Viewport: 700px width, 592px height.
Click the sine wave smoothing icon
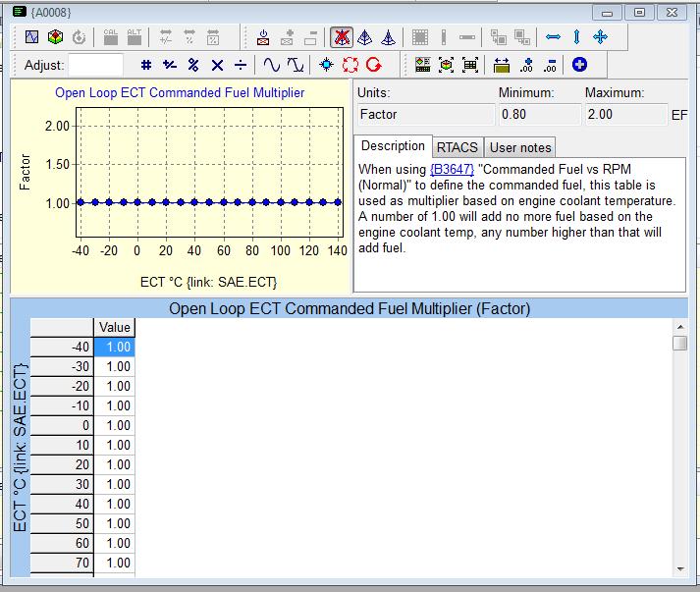tap(271, 65)
